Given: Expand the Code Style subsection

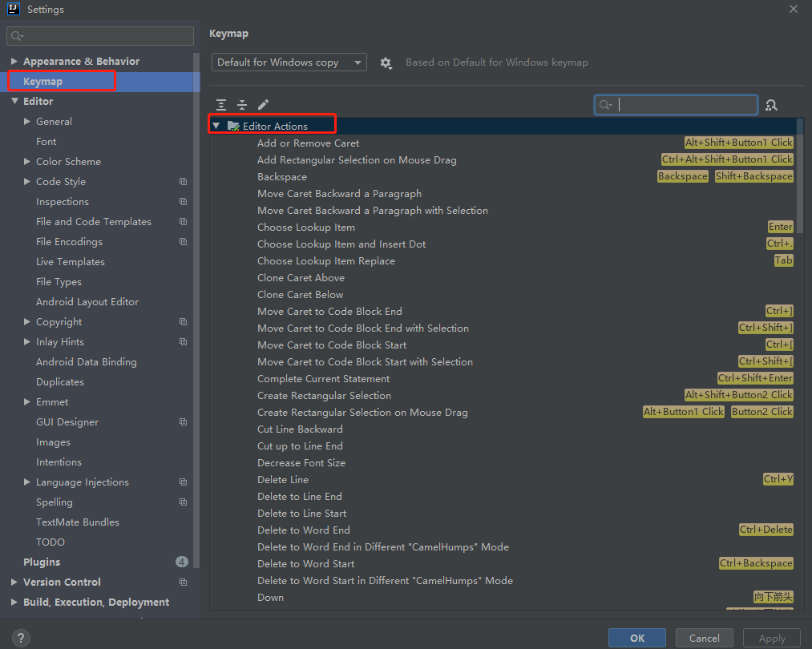Looking at the screenshot, I should tap(27, 181).
